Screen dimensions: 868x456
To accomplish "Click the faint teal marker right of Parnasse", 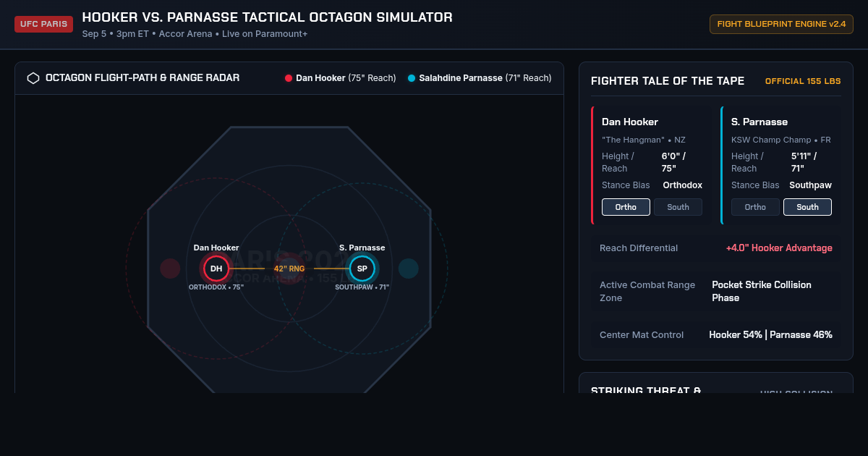I will [409, 269].
